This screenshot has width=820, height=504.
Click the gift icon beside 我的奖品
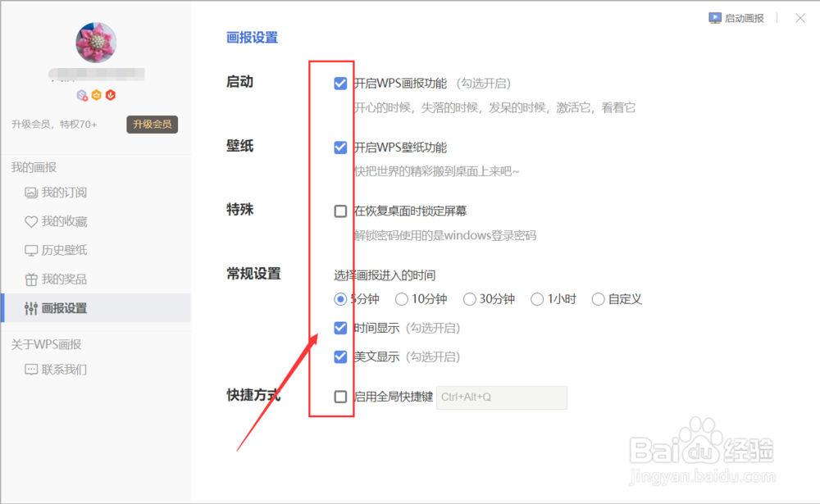point(31,279)
